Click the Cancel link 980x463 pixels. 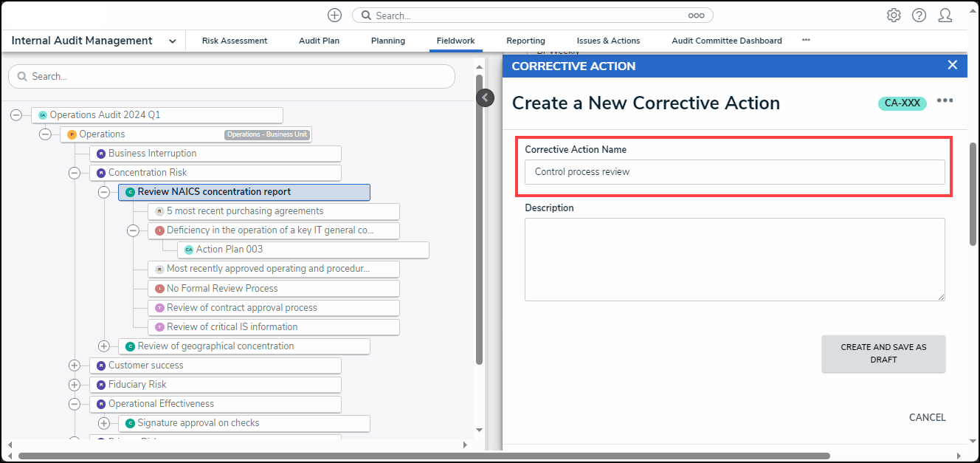coord(927,417)
